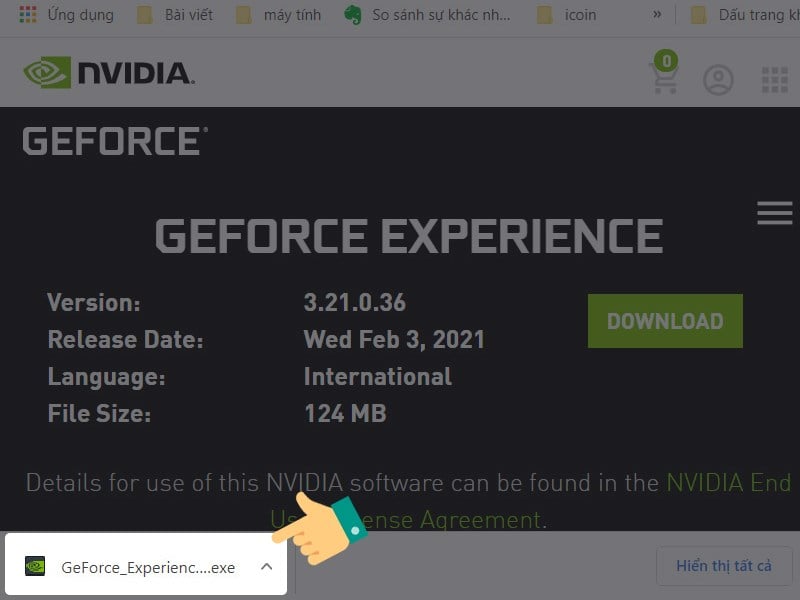Click the Version: label
Image resolution: width=800 pixels, height=600 pixels.
(x=93, y=303)
